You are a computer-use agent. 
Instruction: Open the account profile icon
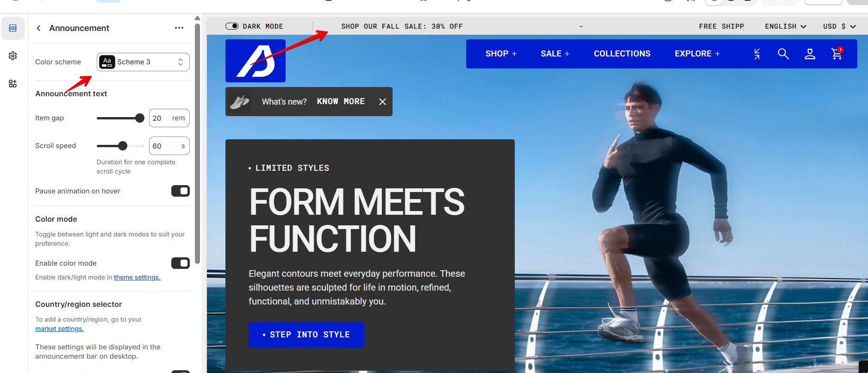click(x=810, y=54)
